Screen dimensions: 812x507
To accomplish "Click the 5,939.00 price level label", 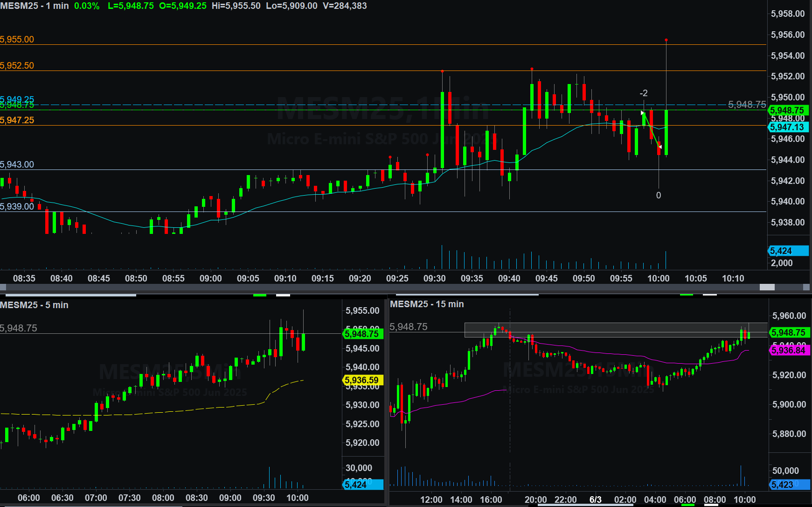I will (x=17, y=206).
